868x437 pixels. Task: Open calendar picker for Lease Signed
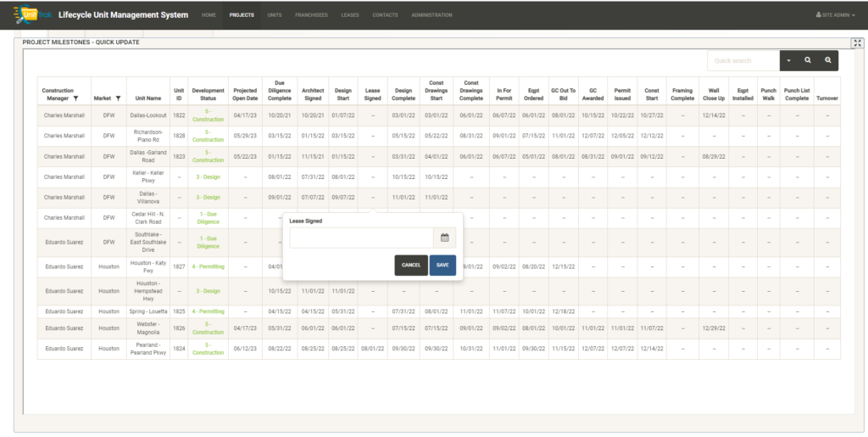point(444,238)
